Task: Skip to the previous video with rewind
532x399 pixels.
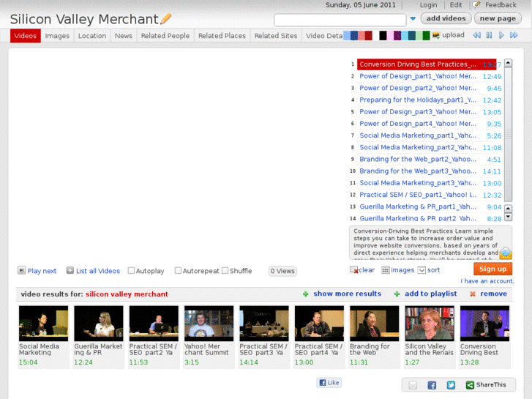Action: click(476, 35)
